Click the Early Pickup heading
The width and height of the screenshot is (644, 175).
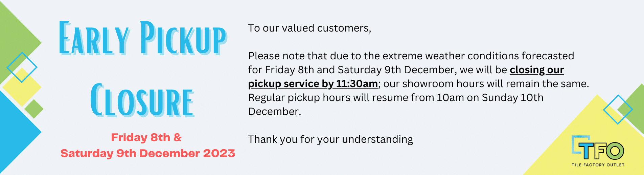[x=143, y=38]
